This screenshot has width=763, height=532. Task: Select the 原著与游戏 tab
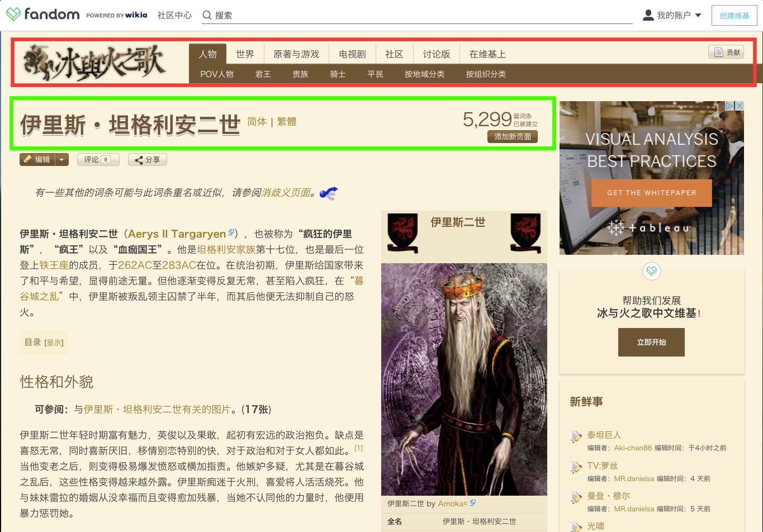tap(296, 54)
